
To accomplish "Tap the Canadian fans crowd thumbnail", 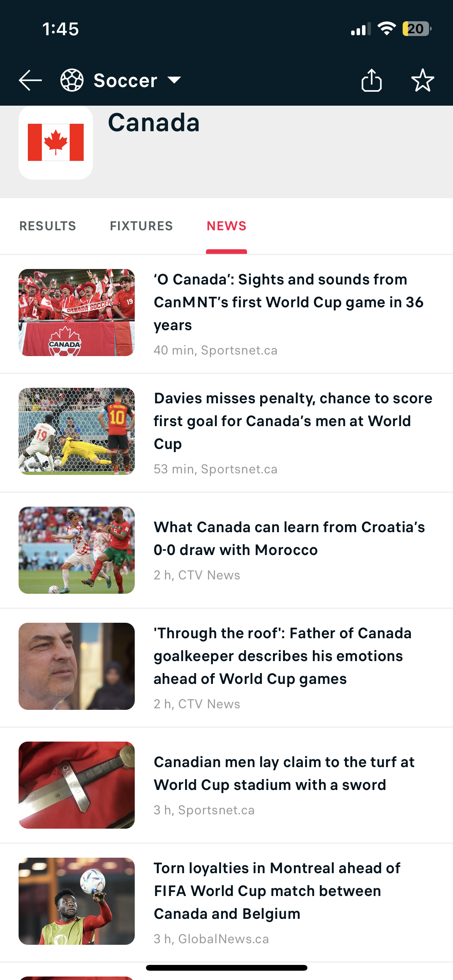I will point(77,312).
